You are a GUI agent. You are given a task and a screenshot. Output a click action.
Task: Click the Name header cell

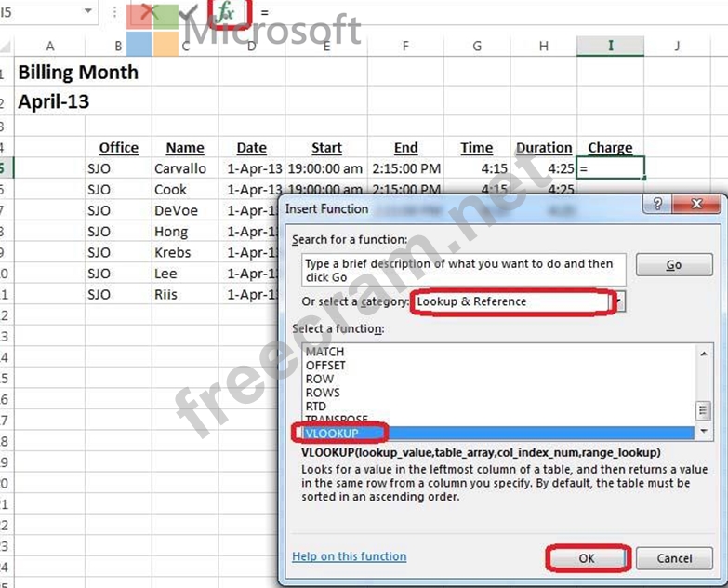[x=185, y=148]
